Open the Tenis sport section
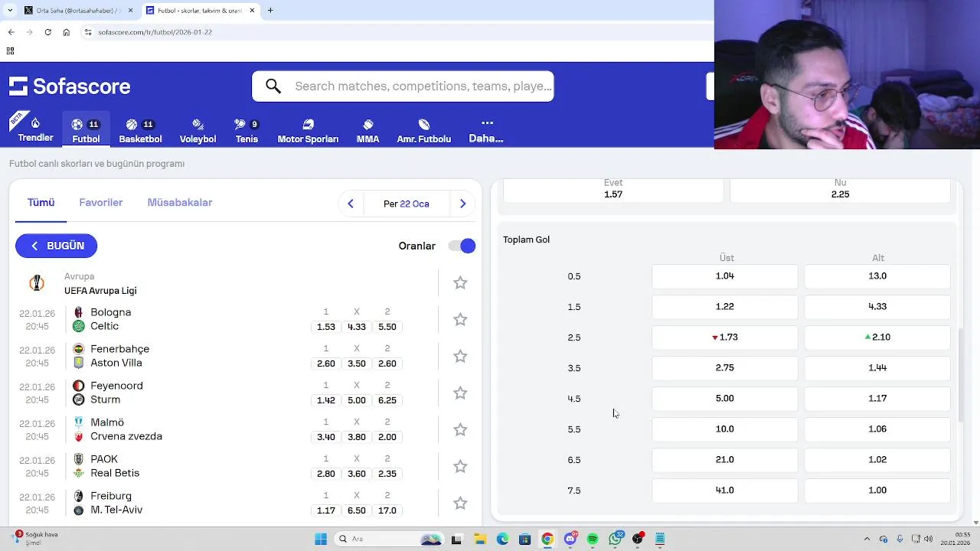 pyautogui.click(x=247, y=131)
